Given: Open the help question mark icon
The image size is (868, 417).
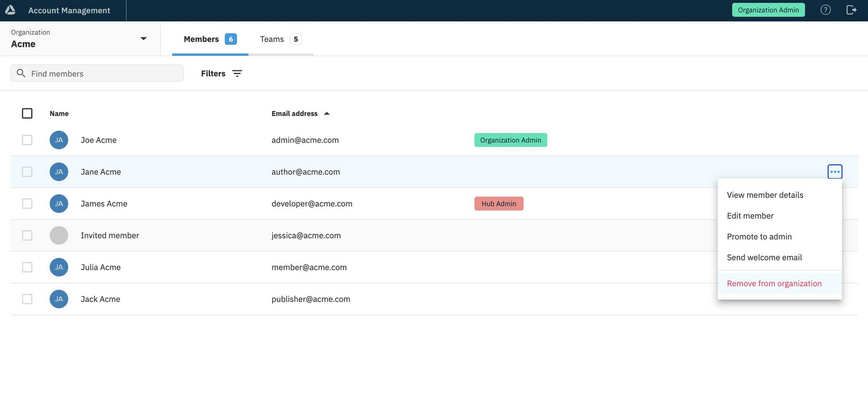Looking at the screenshot, I should (x=826, y=10).
